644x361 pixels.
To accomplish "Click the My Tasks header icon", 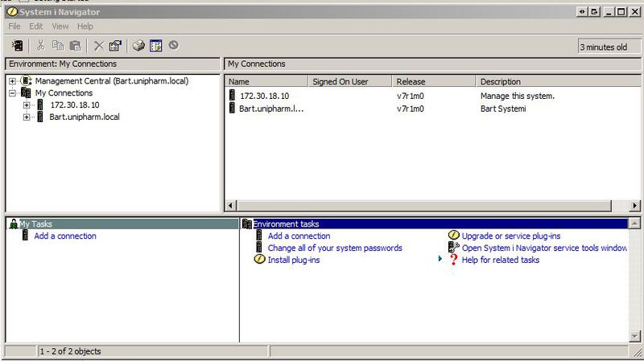I will coord(14,224).
